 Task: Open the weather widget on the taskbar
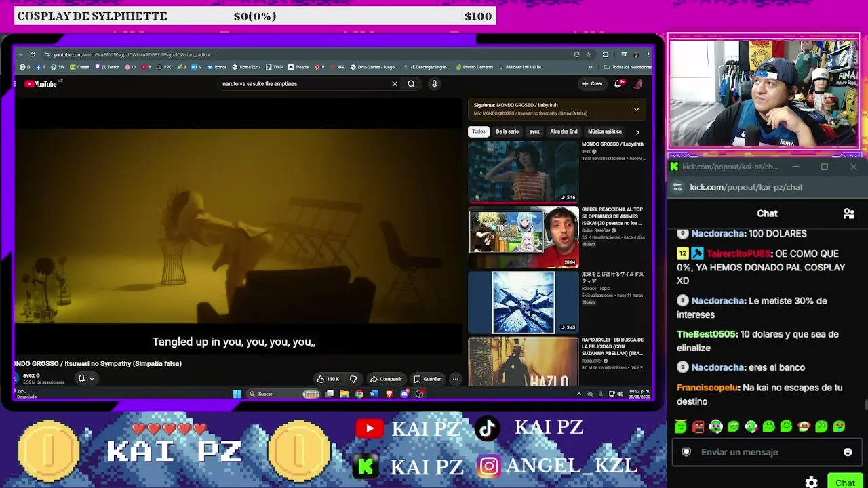(x=26, y=394)
